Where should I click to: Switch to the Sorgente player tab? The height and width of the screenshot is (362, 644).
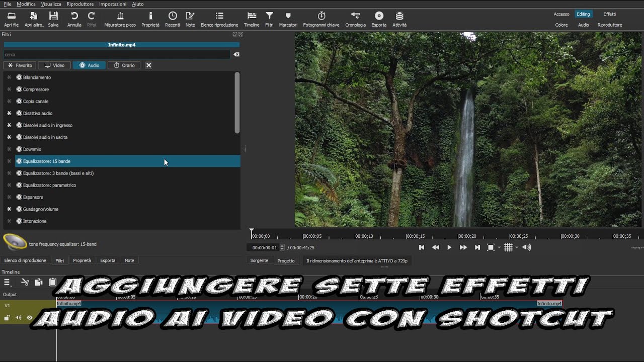point(259,261)
